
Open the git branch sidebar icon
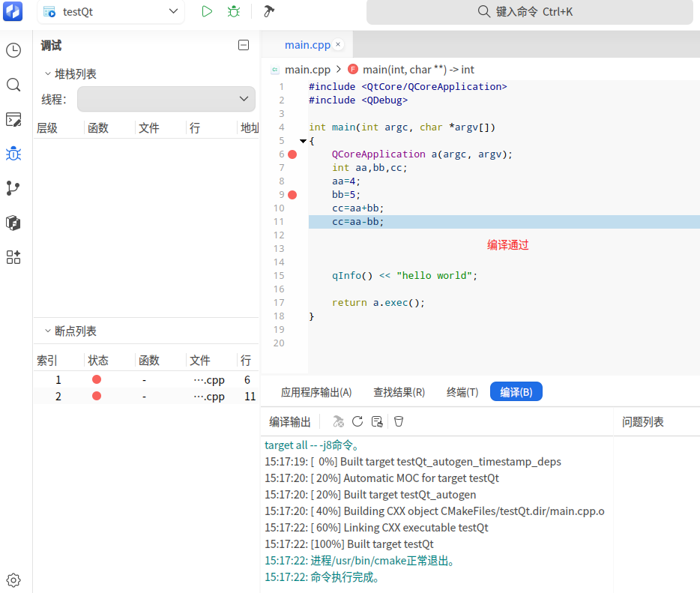13,188
